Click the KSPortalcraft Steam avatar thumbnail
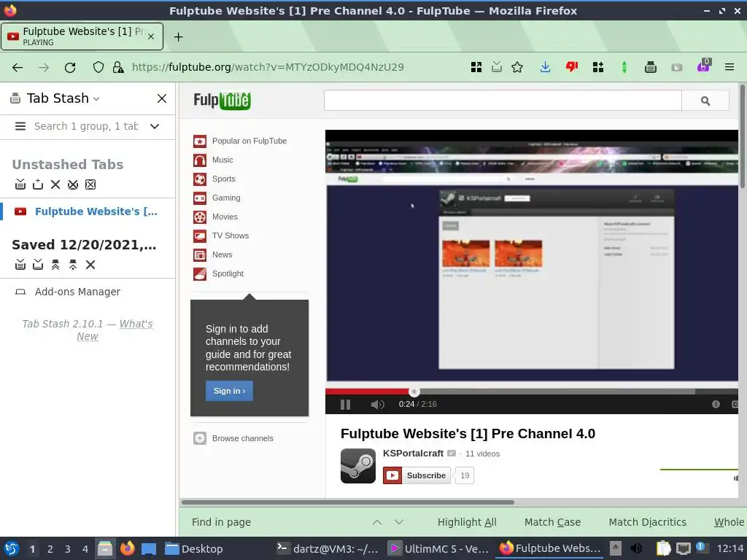Viewport: 747px width, 560px height. [x=358, y=466]
